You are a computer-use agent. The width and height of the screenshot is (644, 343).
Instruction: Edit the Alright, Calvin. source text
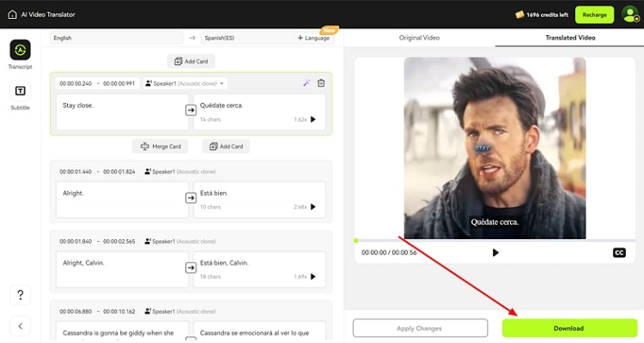pos(122,269)
